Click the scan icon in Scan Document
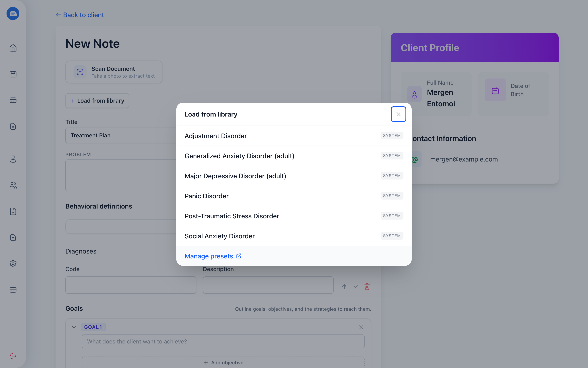The image size is (588, 368). 80,72
